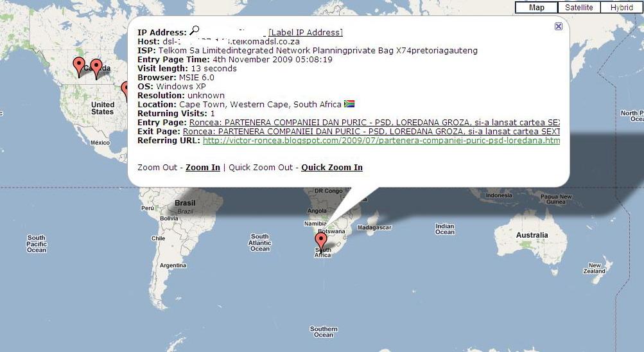This screenshot has width=644, height=352.
Task: Click the 'Botswana' map label
Action: click(332, 231)
